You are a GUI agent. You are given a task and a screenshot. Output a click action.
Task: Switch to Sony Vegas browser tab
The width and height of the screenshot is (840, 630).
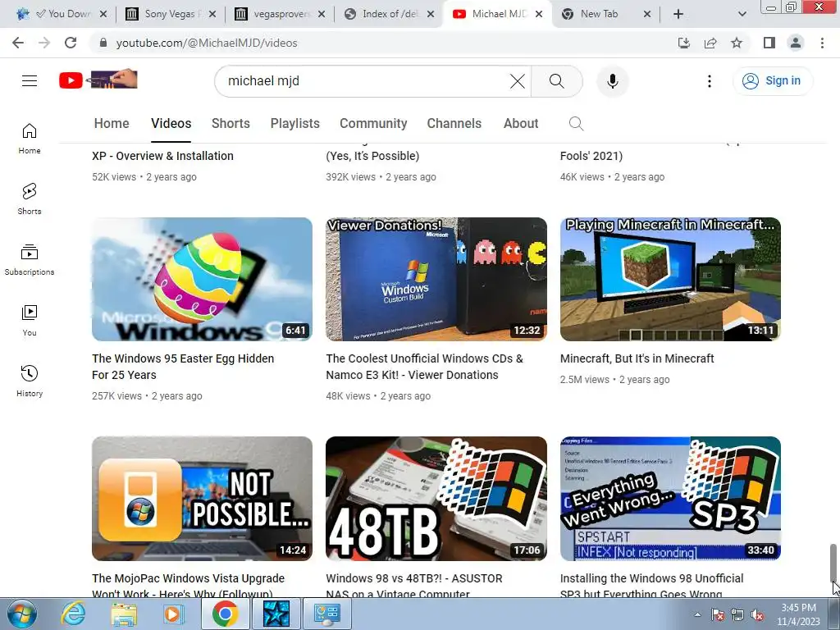pos(170,14)
